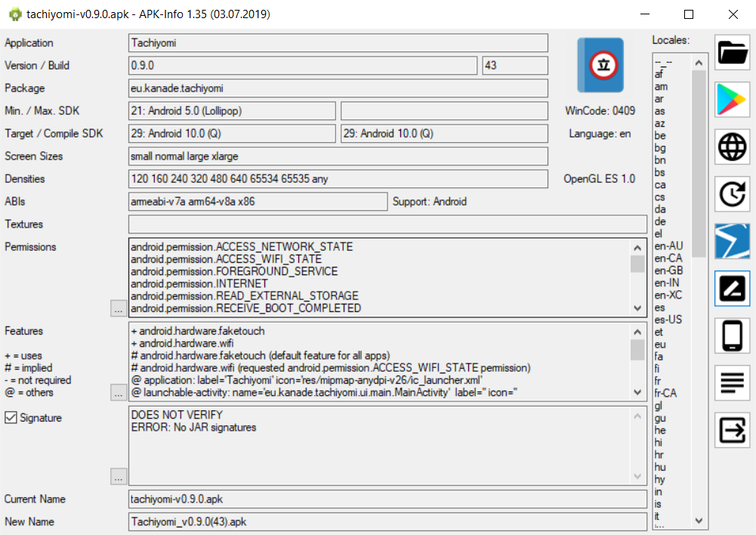The width and height of the screenshot is (756, 535).
Task: Click the Min SDK field
Action: pos(232,111)
